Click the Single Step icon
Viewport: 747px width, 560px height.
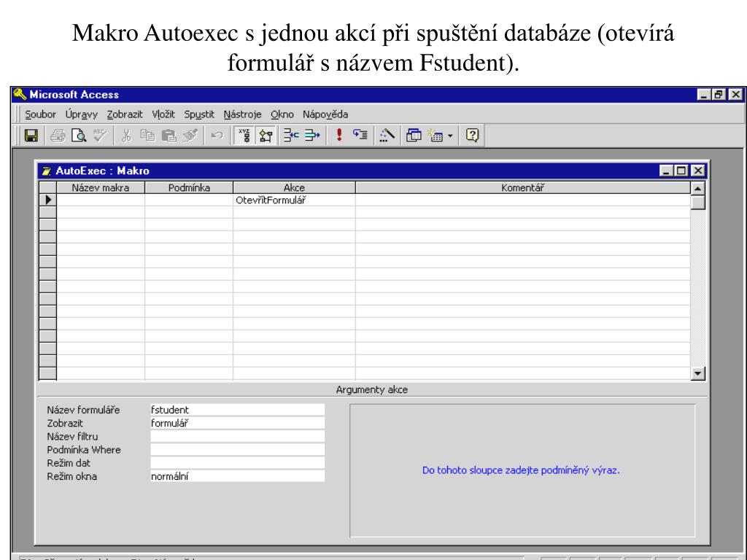click(x=360, y=136)
